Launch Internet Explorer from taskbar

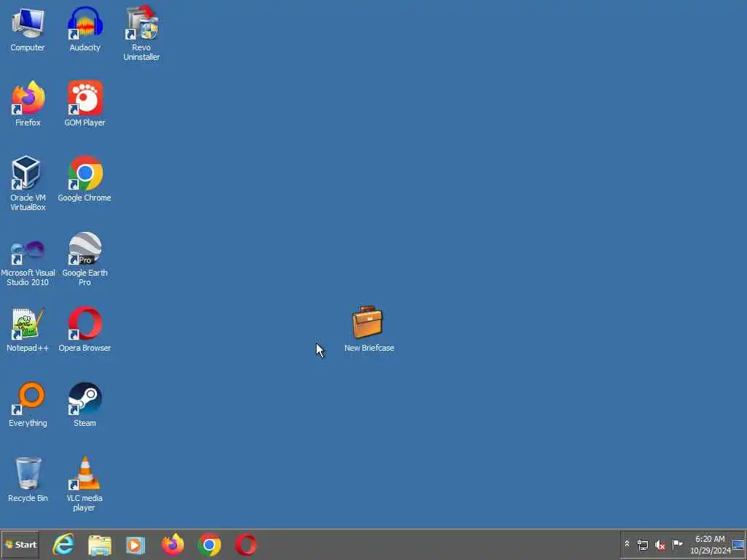pyautogui.click(x=63, y=545)
